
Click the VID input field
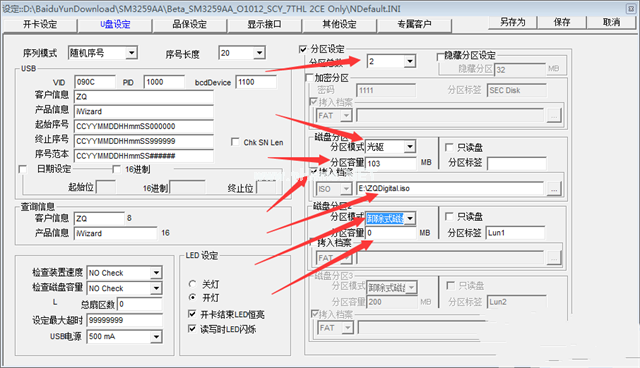click(95, 82)
